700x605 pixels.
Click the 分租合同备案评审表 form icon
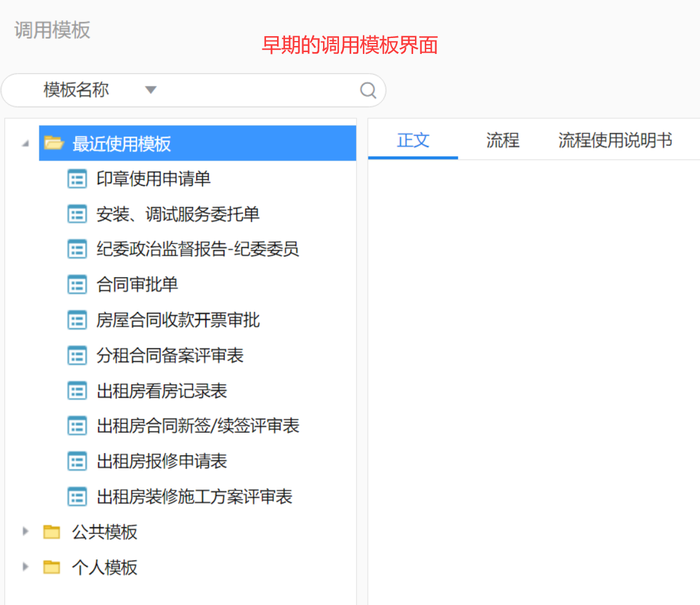tap(77, 356)
